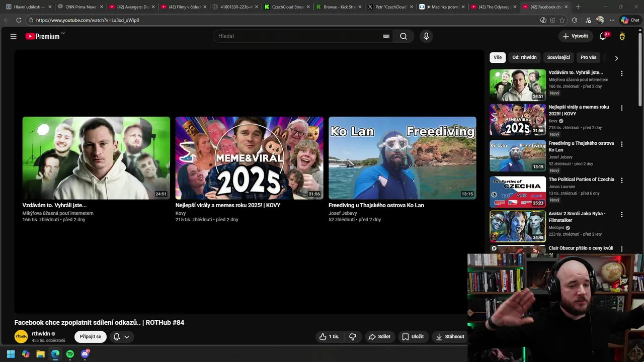Viewport: 644px width, 362px height.
Task: Go back in browser history
Action: coord(6,20)
